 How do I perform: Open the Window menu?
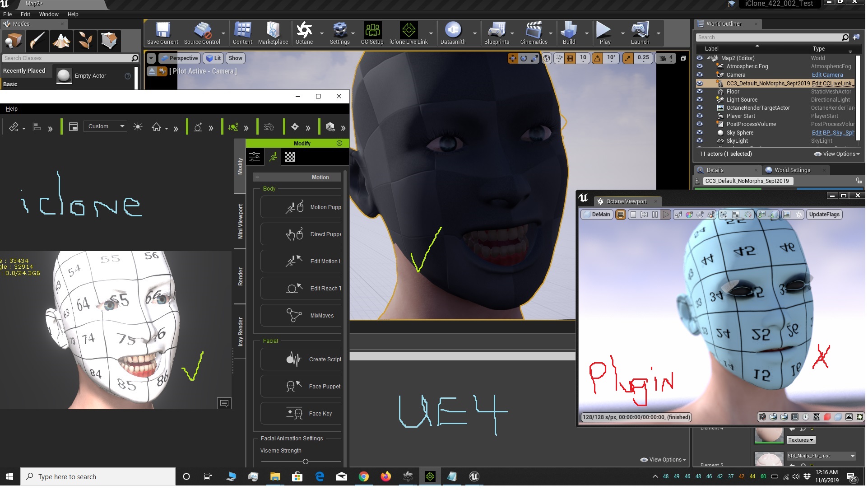point(49,14)
